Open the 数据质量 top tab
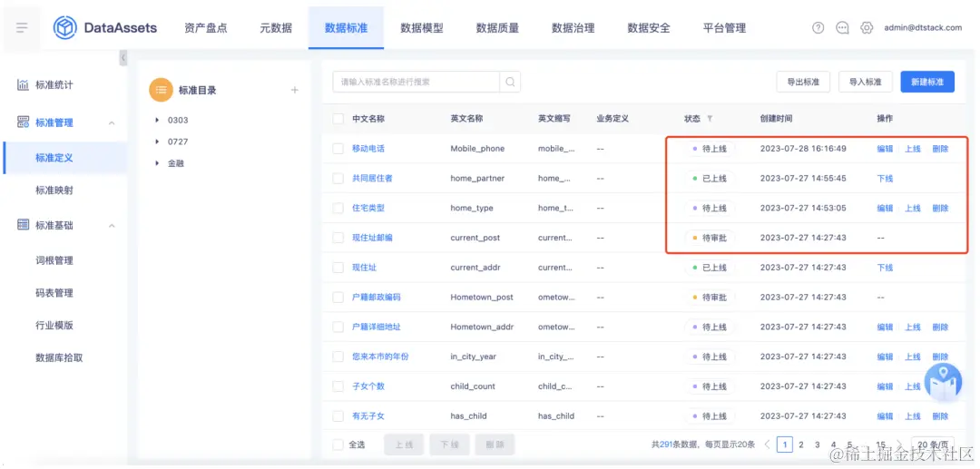 [x=497, y=28]
